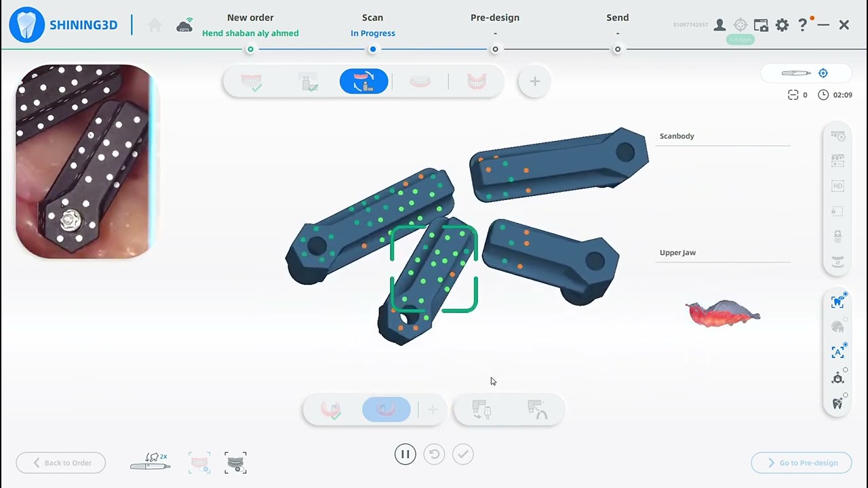Select the full denture scan step
868x488 pixels.
pos(420,82)
